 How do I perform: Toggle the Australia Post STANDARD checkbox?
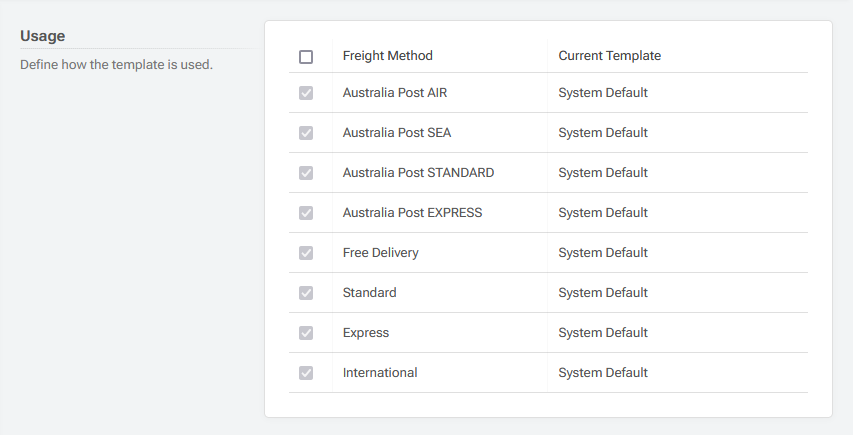pos(306,173)
